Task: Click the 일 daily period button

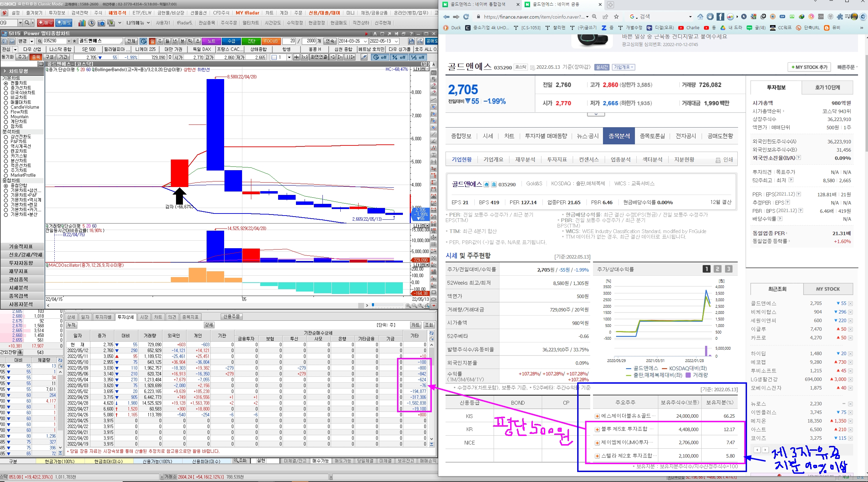Action: 152,41
